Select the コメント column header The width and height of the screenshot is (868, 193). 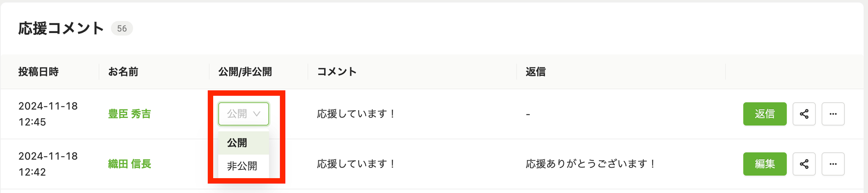pos(337,72)
